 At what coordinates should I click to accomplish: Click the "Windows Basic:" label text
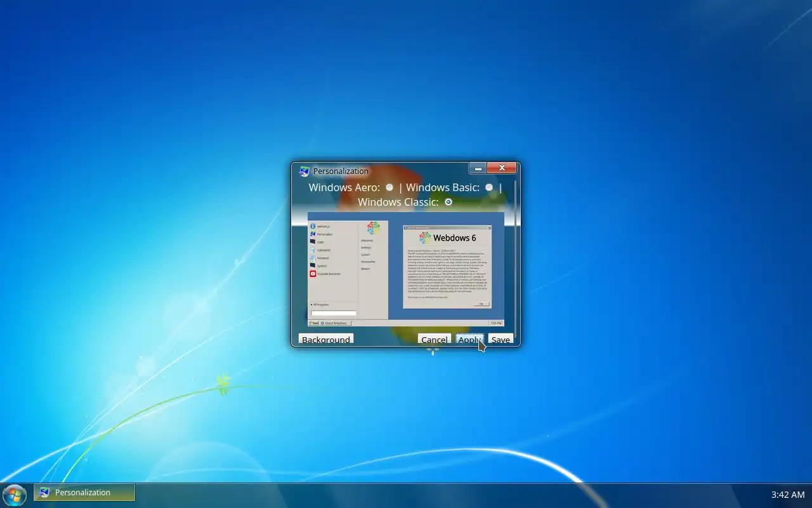[x=443, y=187]
